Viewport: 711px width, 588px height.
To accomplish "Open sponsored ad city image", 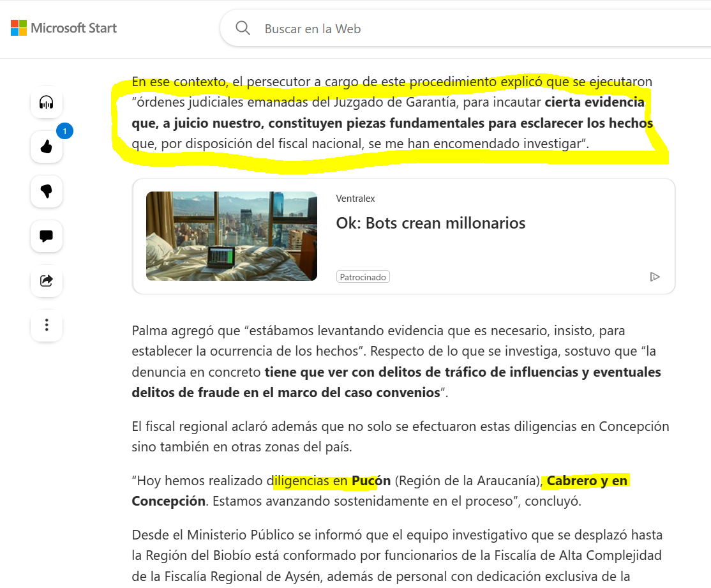I will 231,236.
